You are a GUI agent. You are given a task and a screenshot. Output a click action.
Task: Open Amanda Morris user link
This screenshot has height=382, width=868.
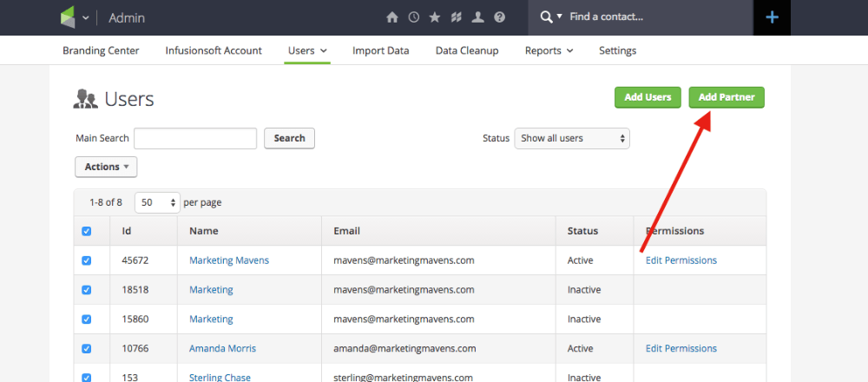click(x=222, y=348)
